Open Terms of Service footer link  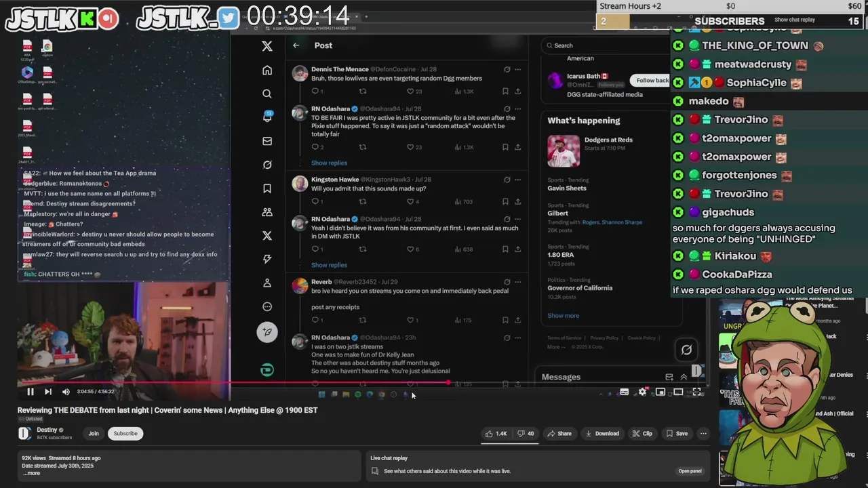click(x=565, y=338)
